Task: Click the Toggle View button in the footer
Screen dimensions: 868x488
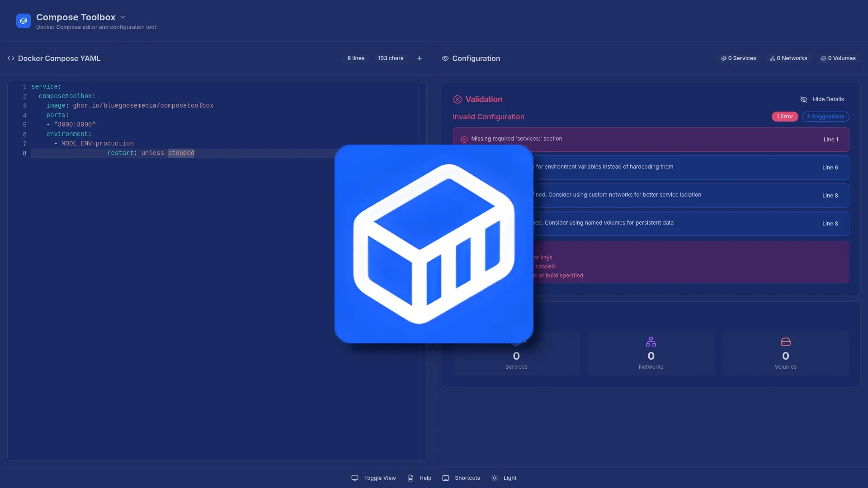Action: (x=373, y=478)
